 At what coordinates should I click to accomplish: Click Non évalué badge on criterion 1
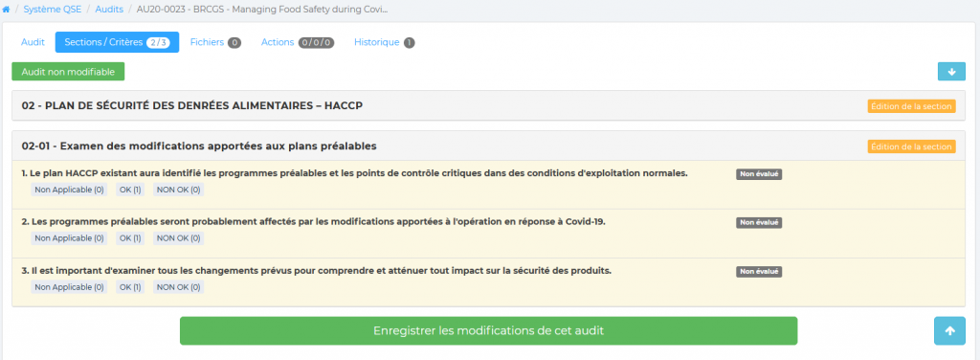pos(759,174)
